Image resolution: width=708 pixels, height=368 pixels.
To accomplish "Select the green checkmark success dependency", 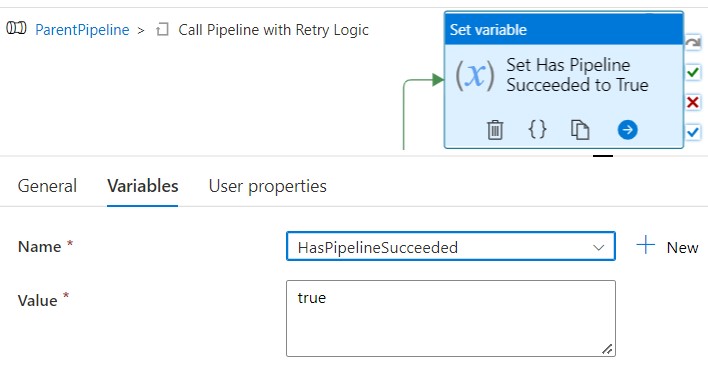I will (693, 72).
